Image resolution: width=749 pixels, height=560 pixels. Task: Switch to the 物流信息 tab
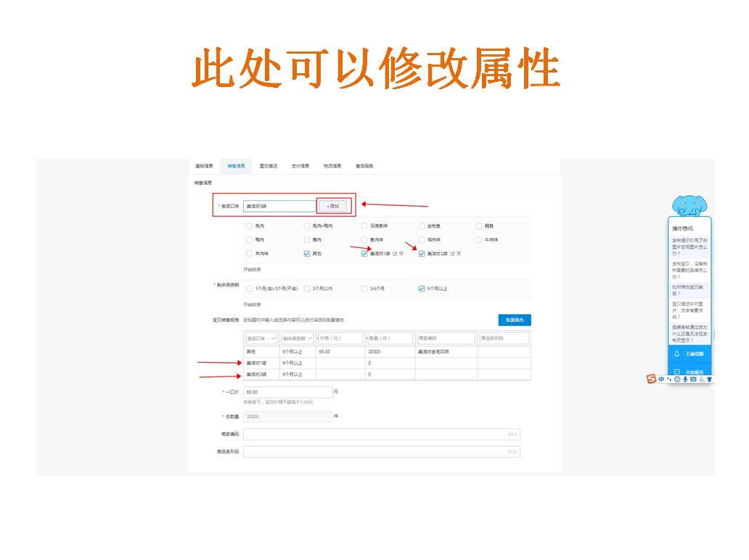333,165
